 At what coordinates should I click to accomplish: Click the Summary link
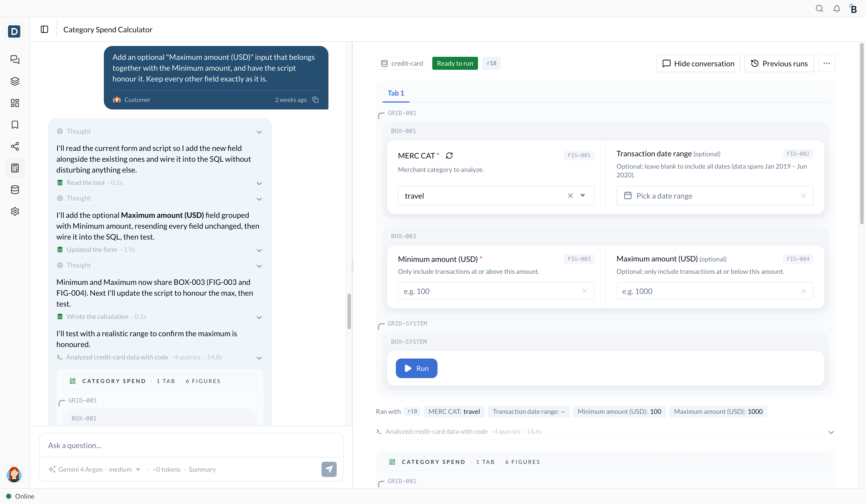(x=202, y=469)
